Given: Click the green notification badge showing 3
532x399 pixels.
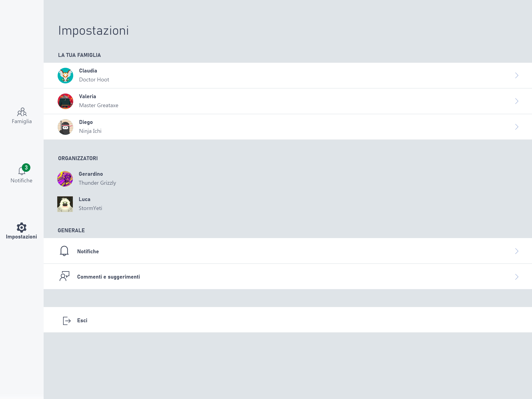Looking at the screenshot, I should tap(26, 168).
